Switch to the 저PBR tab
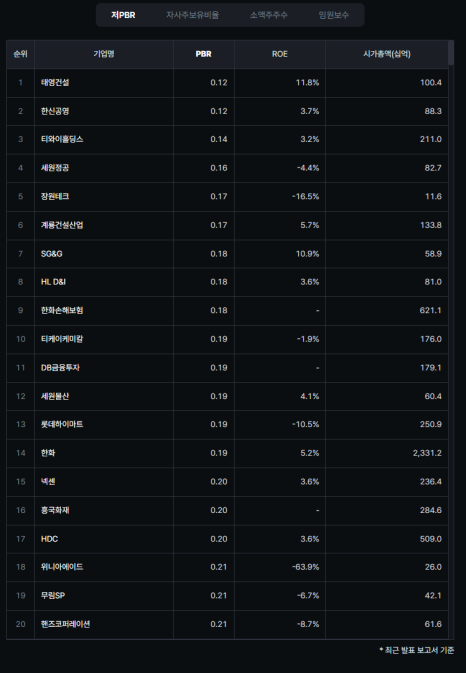This screenshot has height=673, width=466. pyautogui.click(x=123, y=15)
